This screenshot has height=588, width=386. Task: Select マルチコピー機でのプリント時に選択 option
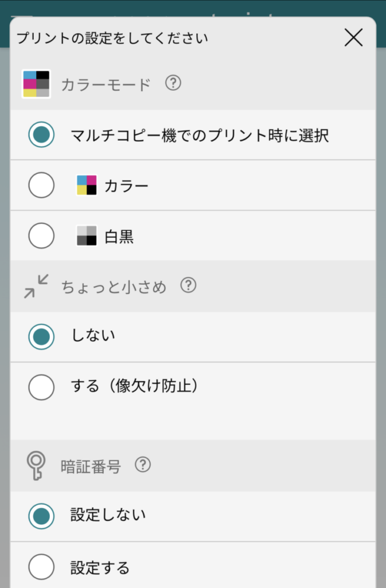click(x=41, y=136)
